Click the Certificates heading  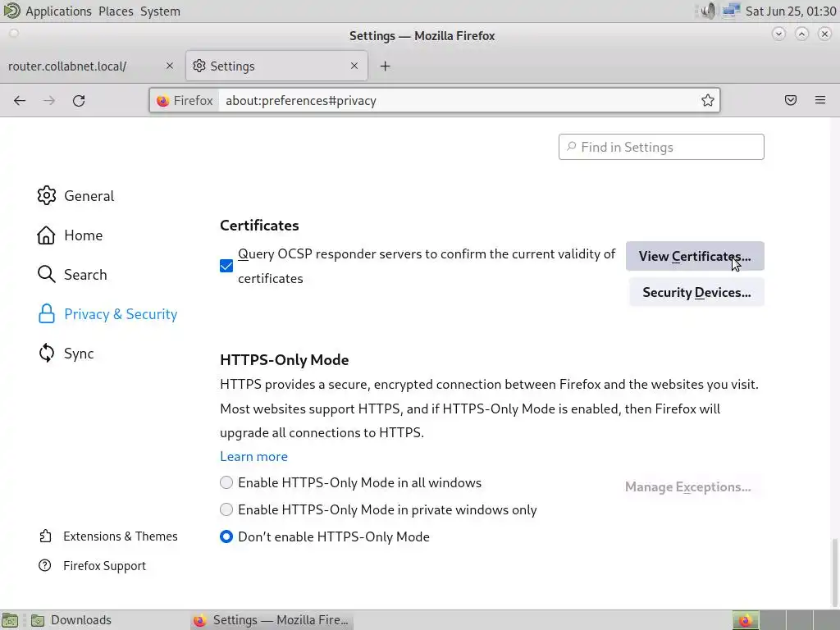259,226
